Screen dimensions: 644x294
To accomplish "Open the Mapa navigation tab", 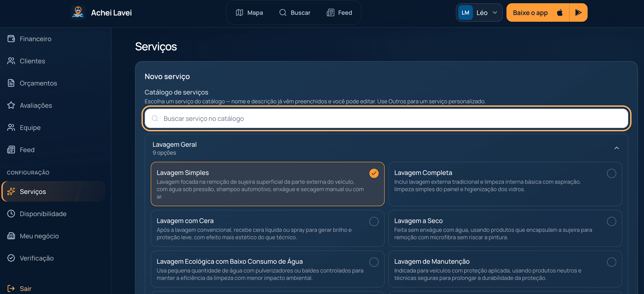I will point(249,12).
